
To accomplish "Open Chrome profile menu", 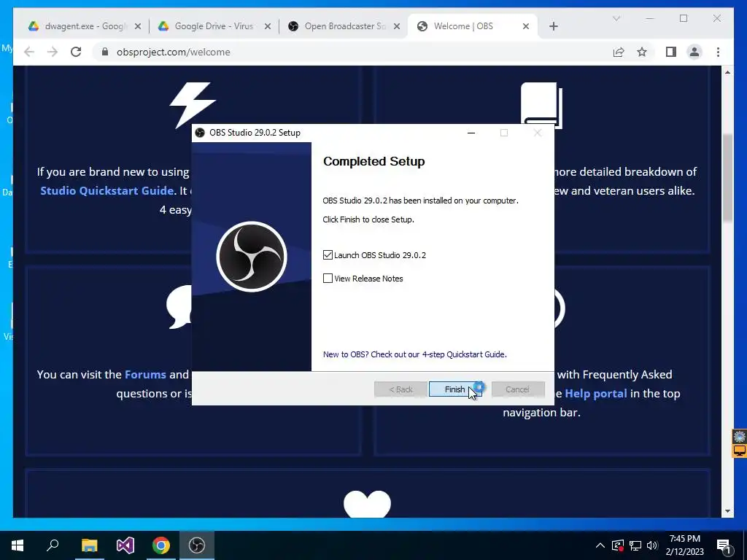I will tap(694, 52).
